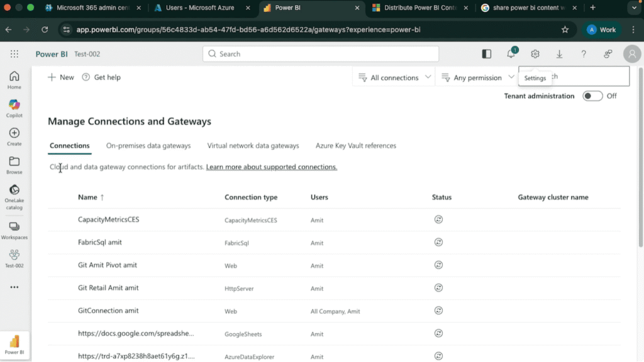Click New connection button

61,77
